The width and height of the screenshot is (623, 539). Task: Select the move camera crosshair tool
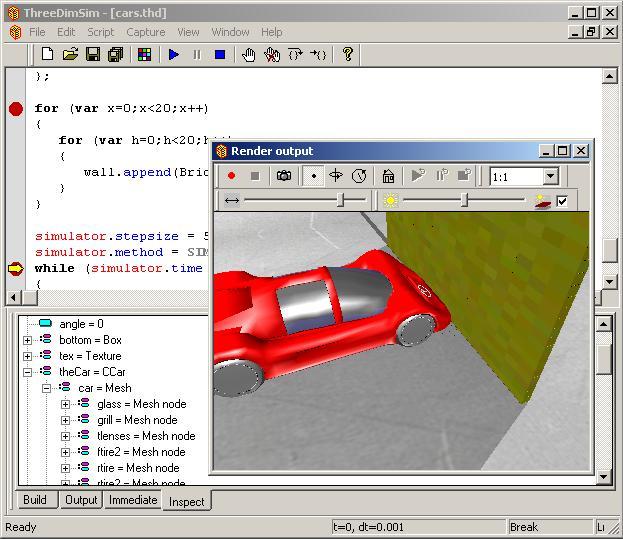coord(336,175)
